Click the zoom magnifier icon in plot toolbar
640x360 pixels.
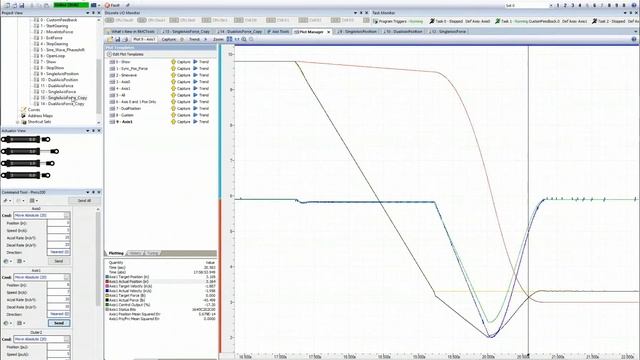tap(244, 39)
